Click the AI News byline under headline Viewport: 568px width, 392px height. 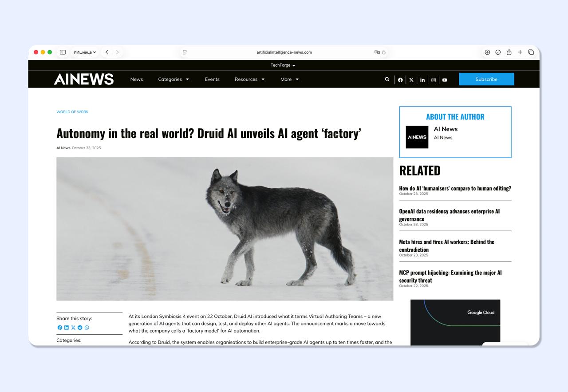tap(63, 148)
